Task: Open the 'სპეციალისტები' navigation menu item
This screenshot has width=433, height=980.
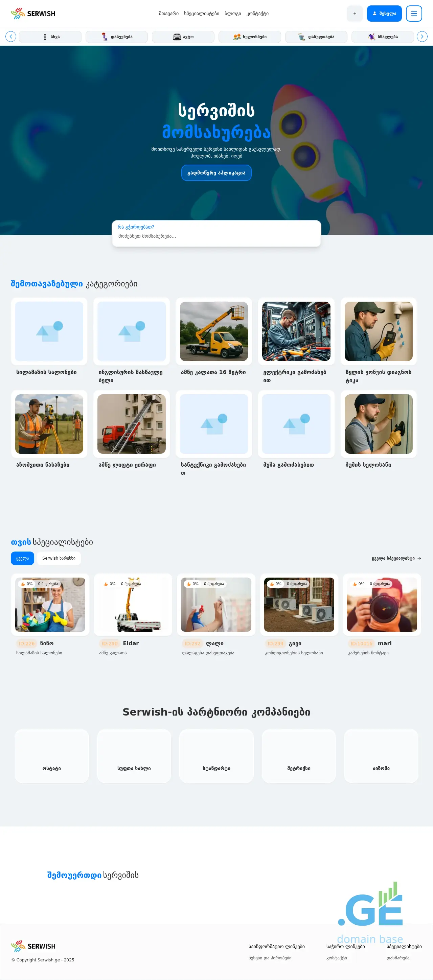Action: click(201, 14)
